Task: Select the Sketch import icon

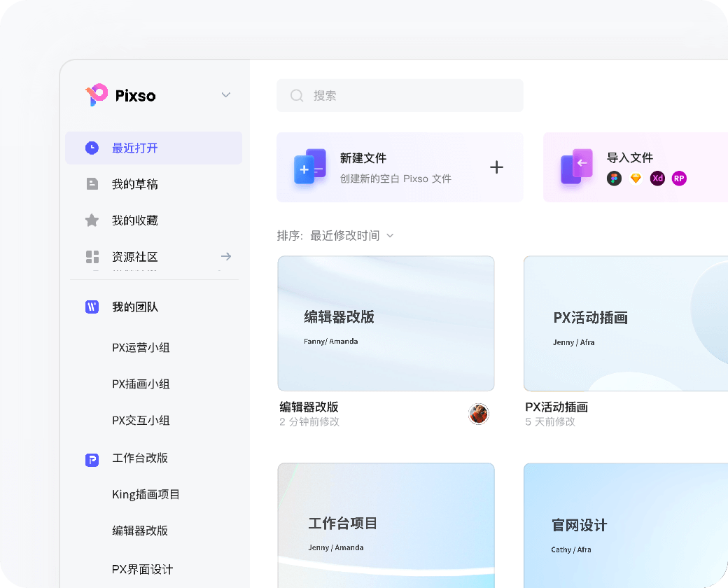Action: pos(636,178)
